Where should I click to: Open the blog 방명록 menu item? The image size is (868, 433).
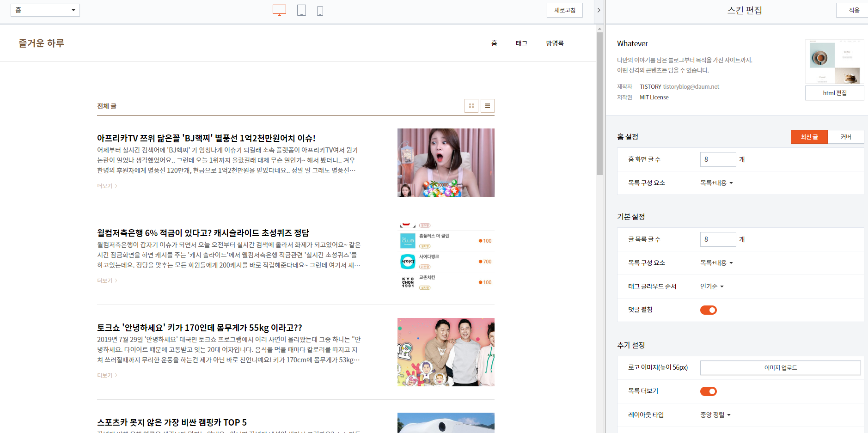(555, 43)
